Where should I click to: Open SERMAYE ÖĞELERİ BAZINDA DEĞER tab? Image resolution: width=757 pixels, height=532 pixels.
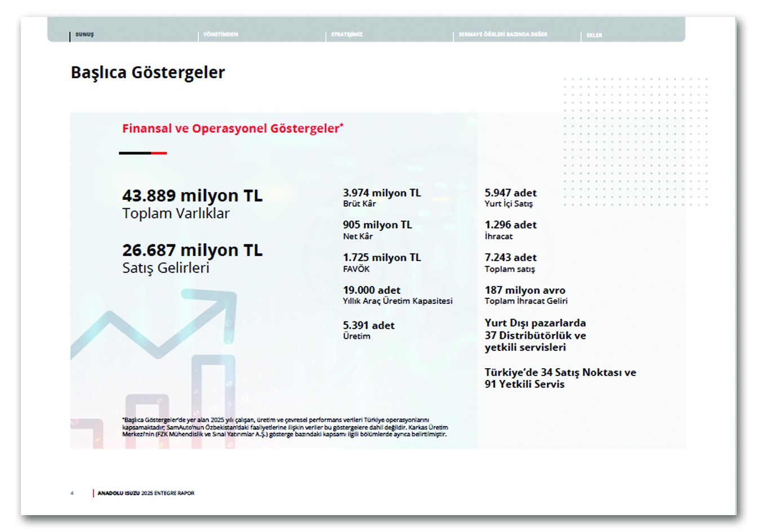502,35
